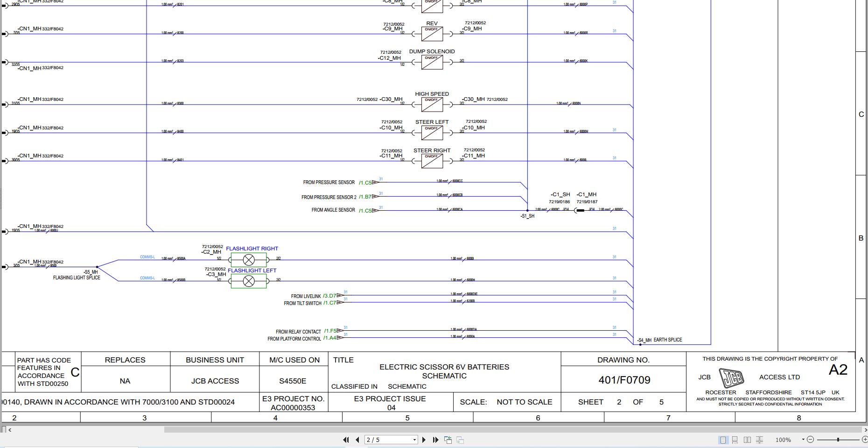Click the -C1_SH connector label
The width and height of the screenshot is (868, 448).
tap(560, 195)
